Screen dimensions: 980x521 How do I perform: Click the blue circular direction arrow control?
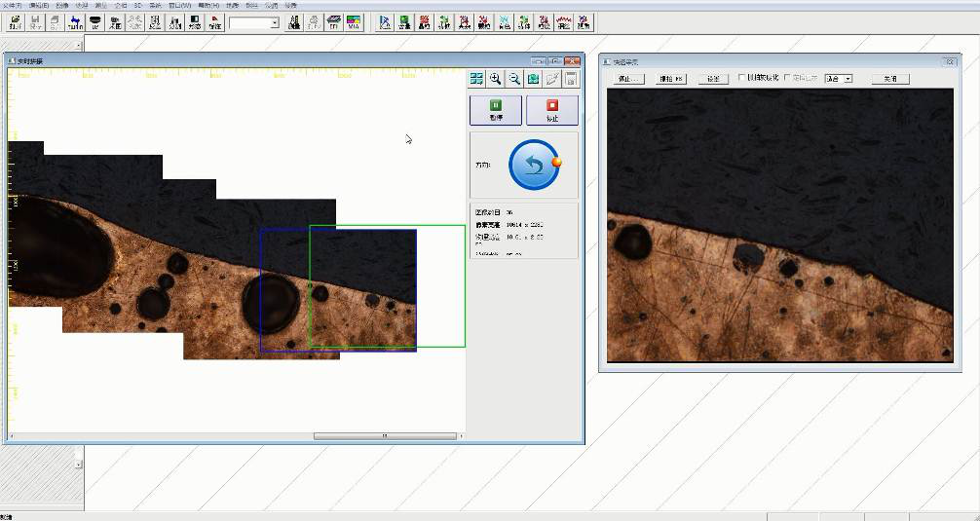(x=534, y=165)
